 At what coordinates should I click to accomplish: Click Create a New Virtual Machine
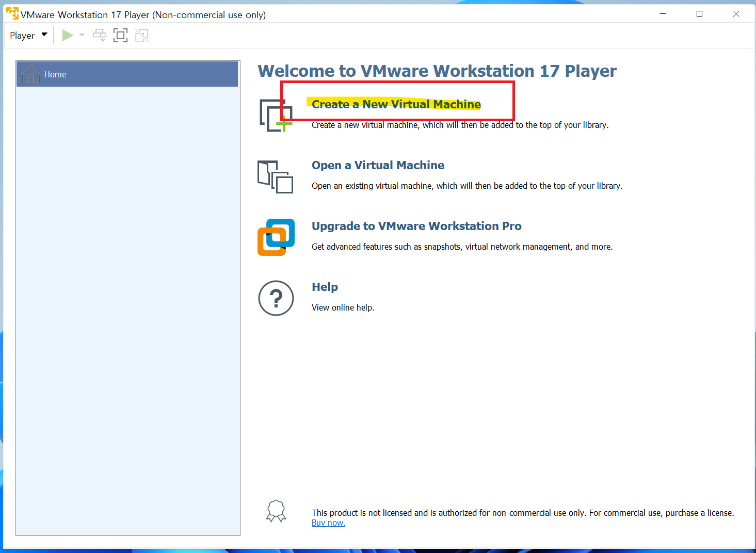click(x=396, y=104)
